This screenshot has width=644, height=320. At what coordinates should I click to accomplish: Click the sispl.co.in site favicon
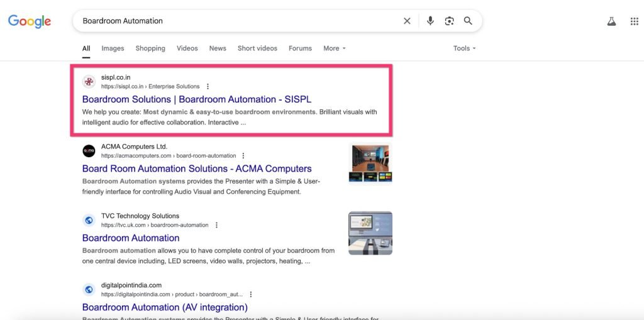pyautogui.click(x=89, y=82)
